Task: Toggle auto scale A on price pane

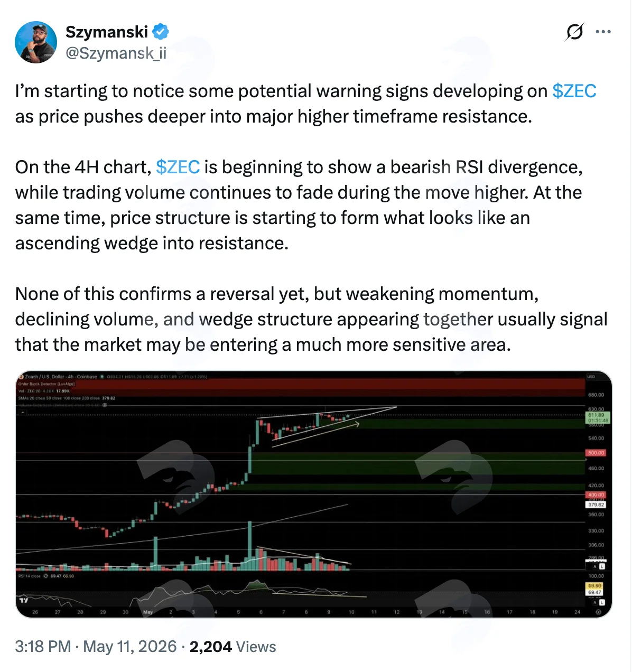Action: [x=595, y=566]
